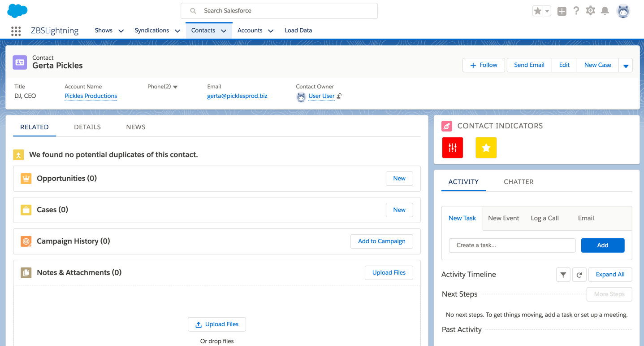Open the favorites list dropdown arrow

(547, 11)
